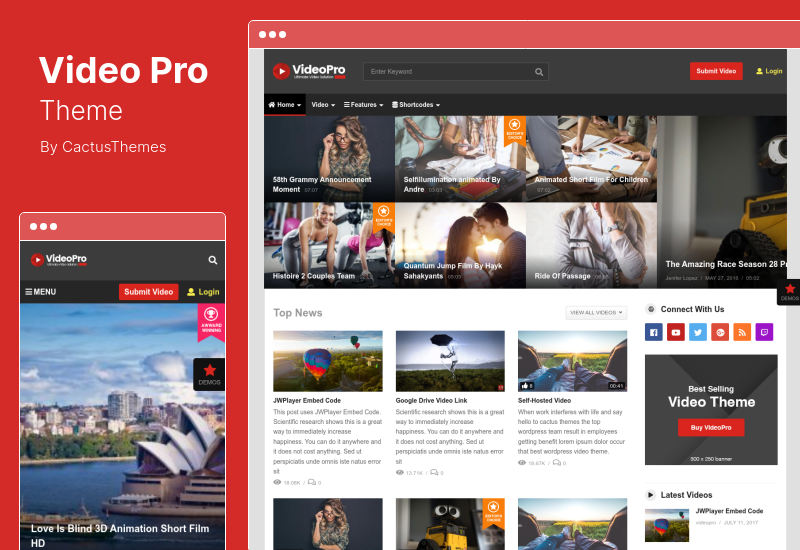Screen dimensions: 800x550
Task: Open the JWPlayer Embed Code title under Top News
Action: pyautogui.click(x=307, y=401)
